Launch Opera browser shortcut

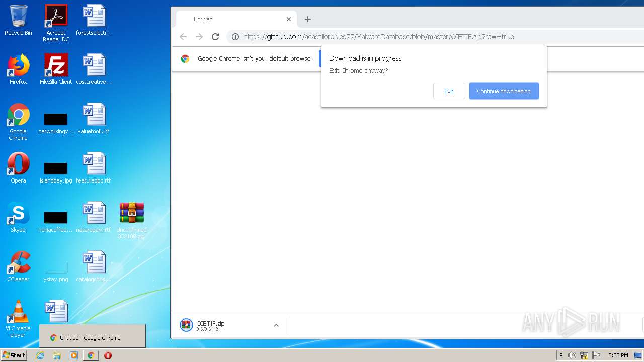[x=18, y=168]
